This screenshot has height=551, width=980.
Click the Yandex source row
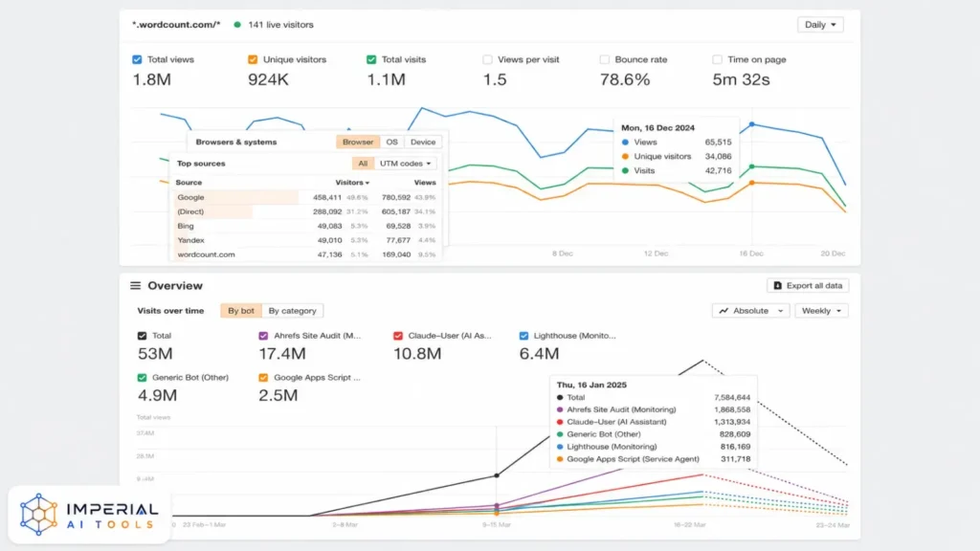pos(306,240)
